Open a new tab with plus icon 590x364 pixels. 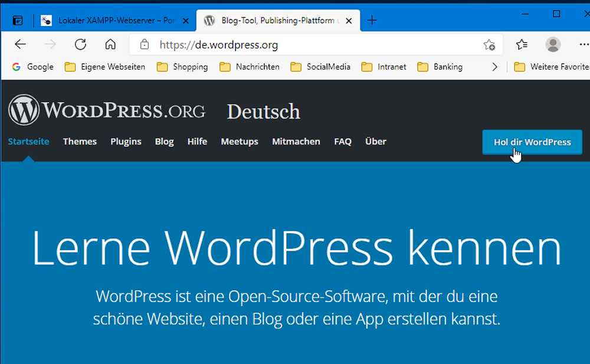coord(372,20)
